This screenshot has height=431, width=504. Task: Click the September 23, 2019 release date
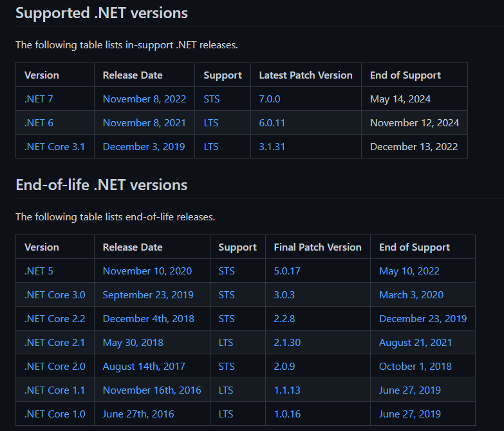point(148,295)
